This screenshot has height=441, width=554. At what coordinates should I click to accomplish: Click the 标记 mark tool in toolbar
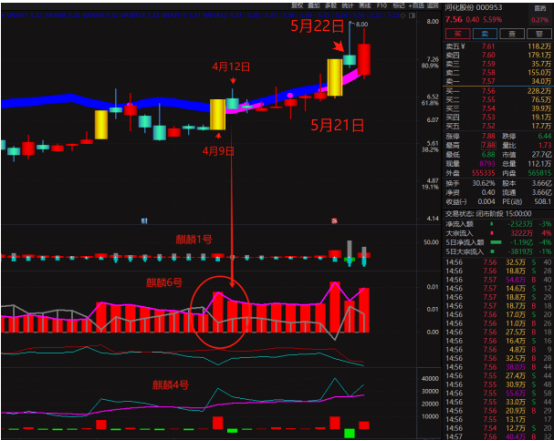399,6
